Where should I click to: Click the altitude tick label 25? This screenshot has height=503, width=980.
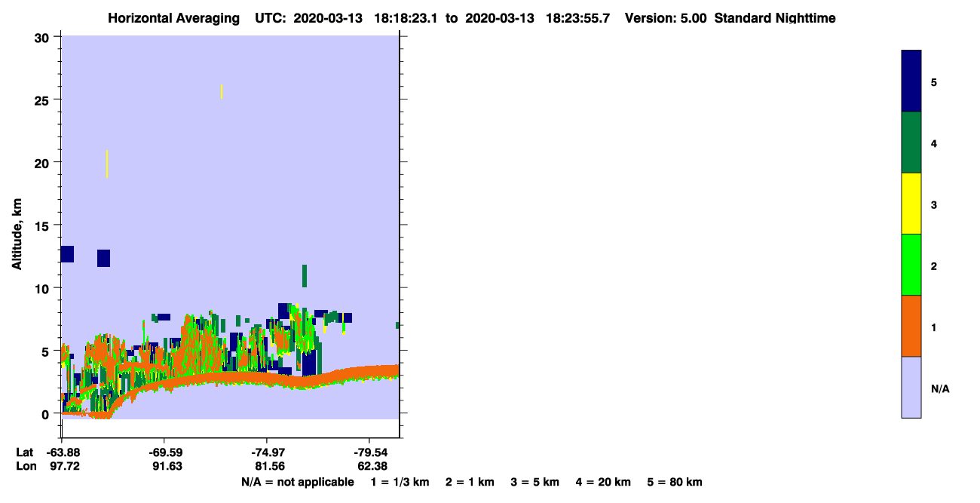(43, 100)
